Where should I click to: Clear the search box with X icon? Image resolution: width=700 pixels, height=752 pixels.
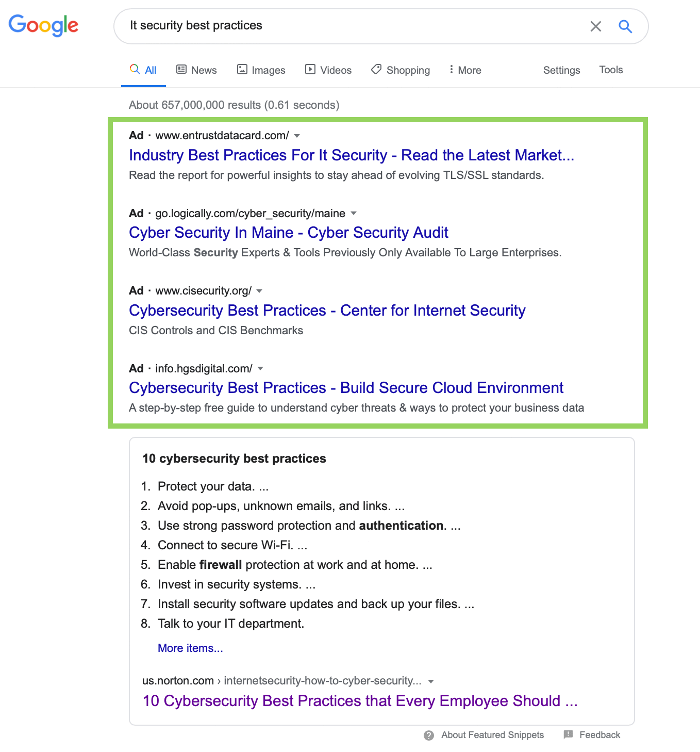coord(595,26)
